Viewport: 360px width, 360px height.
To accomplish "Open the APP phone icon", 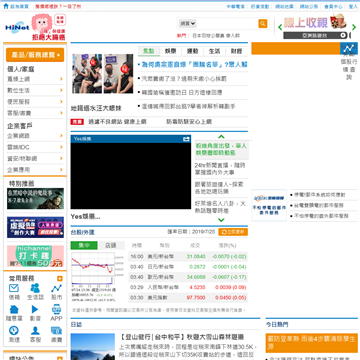I will click(56, 309).
